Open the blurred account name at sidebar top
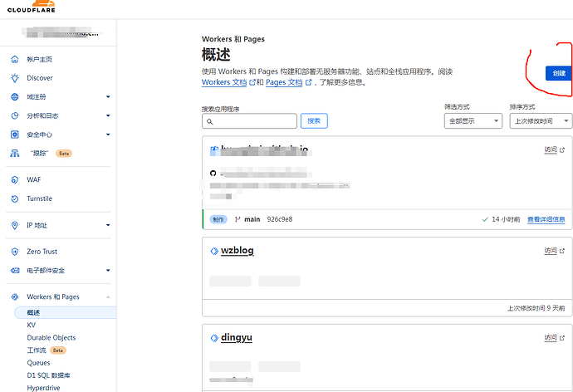 click(61, 32)
